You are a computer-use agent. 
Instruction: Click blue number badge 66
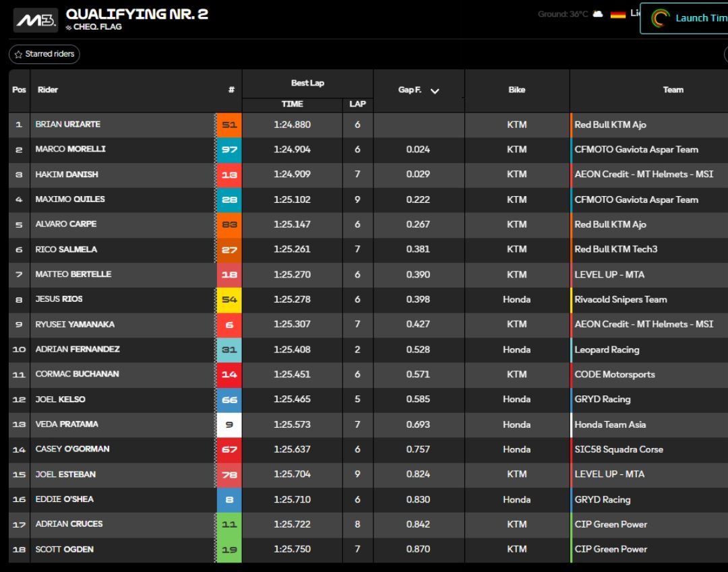coord(229,400)
